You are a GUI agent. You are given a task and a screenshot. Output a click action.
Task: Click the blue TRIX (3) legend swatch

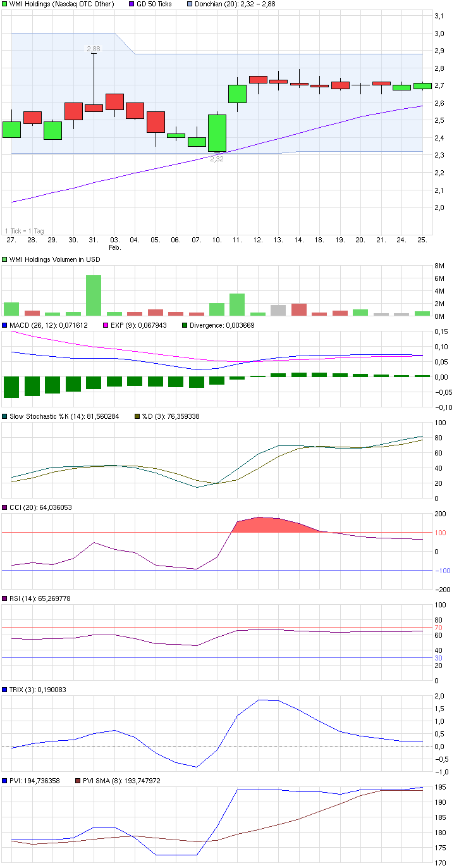click(x=5, y=690)
